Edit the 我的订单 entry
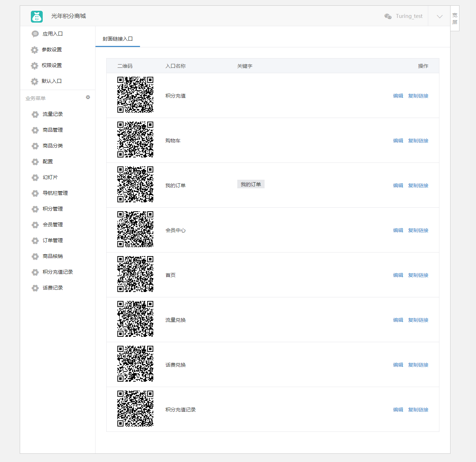Image resolution: width=476 pixels, height=462 pixels. click(x=398, y=185)
